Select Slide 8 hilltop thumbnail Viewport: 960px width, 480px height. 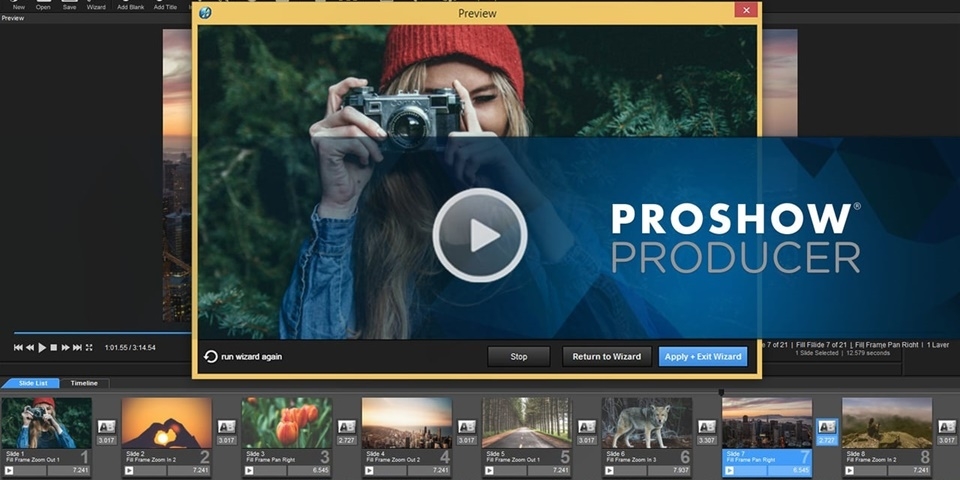[887, 423]
